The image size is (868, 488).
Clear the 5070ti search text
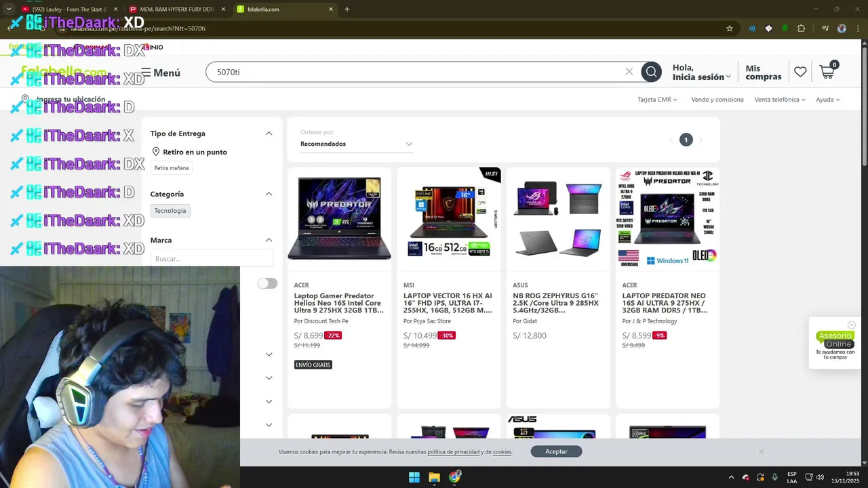coord(629,72)
